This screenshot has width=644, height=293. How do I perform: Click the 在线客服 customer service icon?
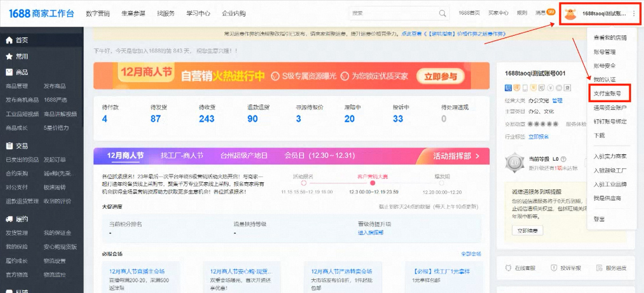(508, 268)
